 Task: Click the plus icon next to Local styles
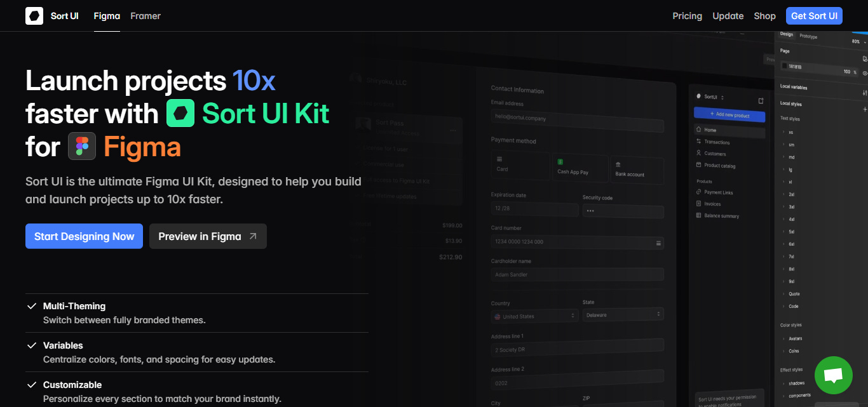point(865,110)
